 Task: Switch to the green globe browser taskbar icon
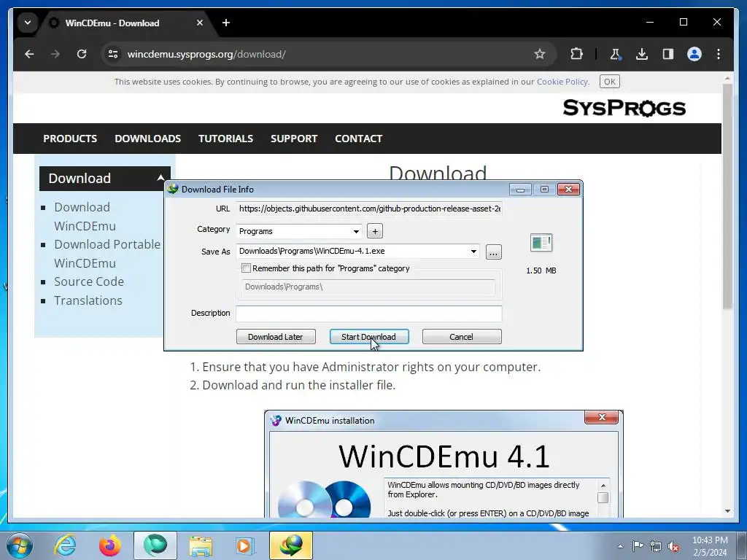155,545
